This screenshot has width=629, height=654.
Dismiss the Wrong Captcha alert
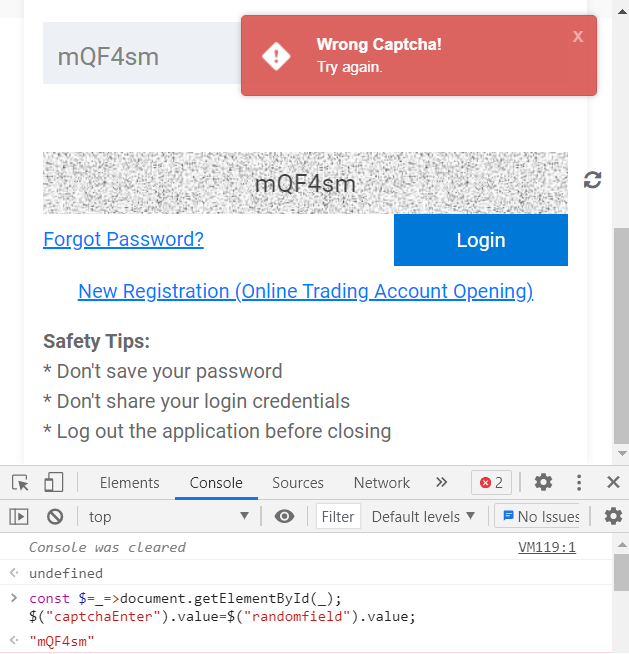click(x=577, y=36)
